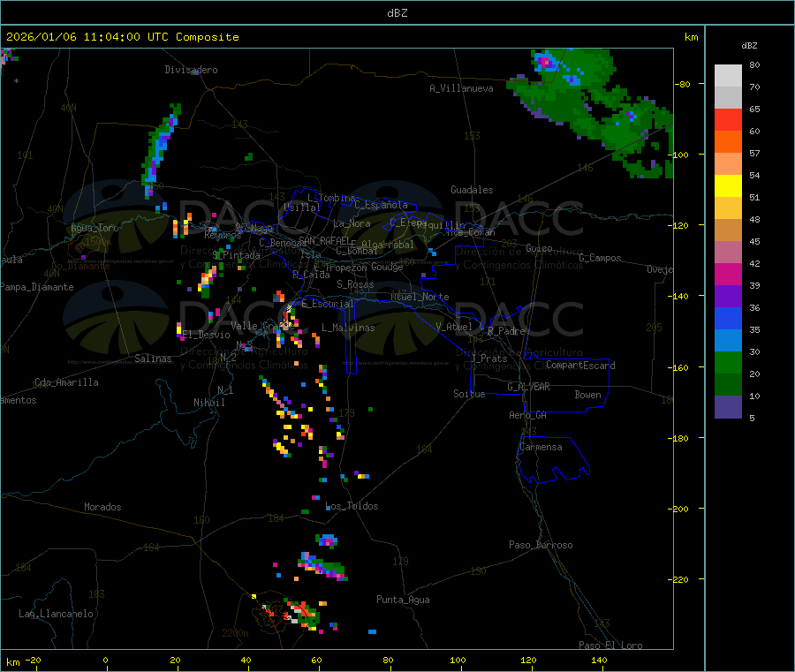Click the Divisadero map label

tap(191, 70)
